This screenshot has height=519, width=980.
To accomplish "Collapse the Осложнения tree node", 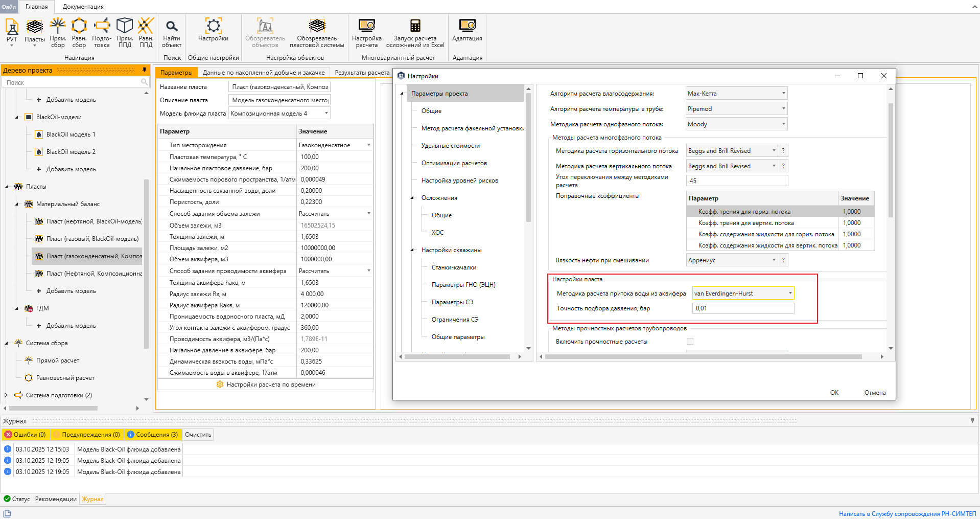I will [x=412, y=198].
